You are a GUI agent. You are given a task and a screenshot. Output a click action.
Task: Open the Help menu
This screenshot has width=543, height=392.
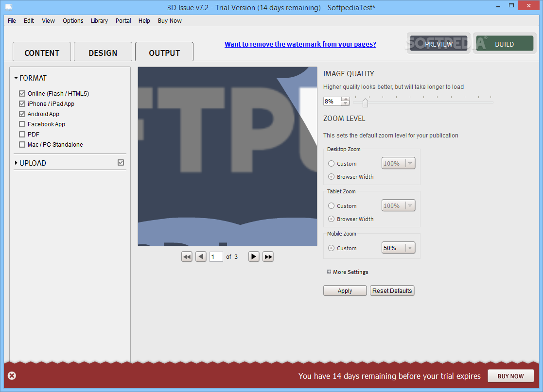tap(144, 21)
